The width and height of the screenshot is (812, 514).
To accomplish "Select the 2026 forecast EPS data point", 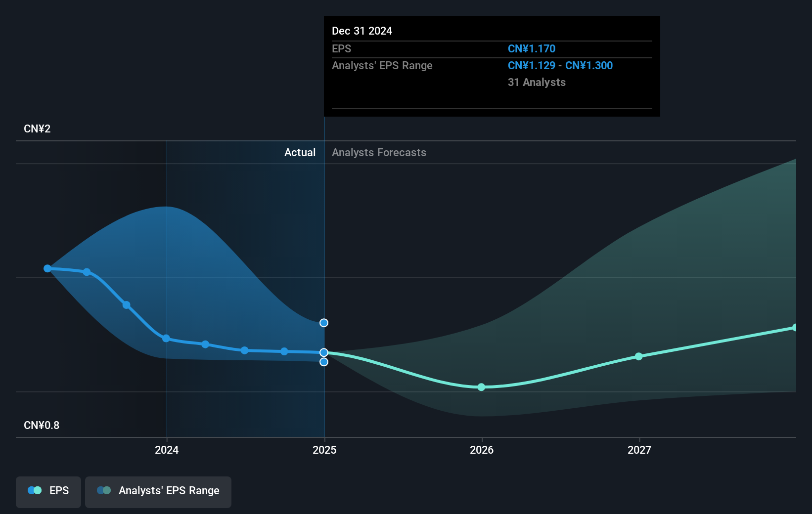I will pyautogui.click(x=482, y=387).
